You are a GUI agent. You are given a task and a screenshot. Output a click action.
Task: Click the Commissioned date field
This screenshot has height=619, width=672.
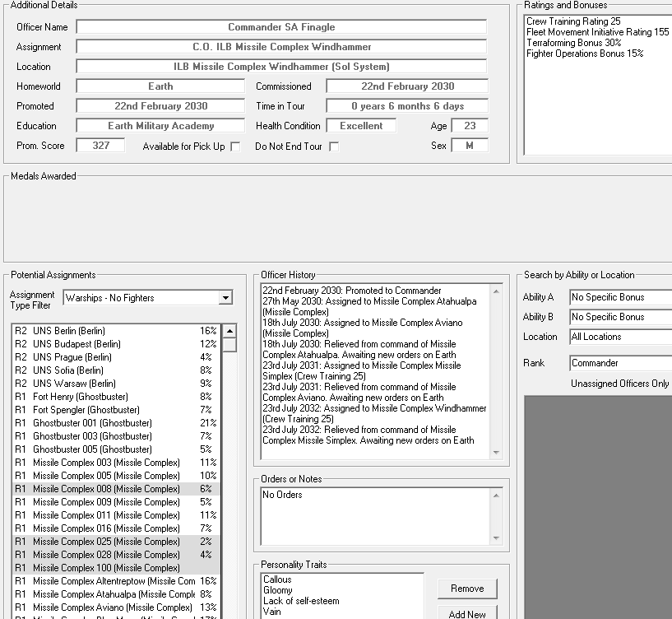(x=407, y=86)
